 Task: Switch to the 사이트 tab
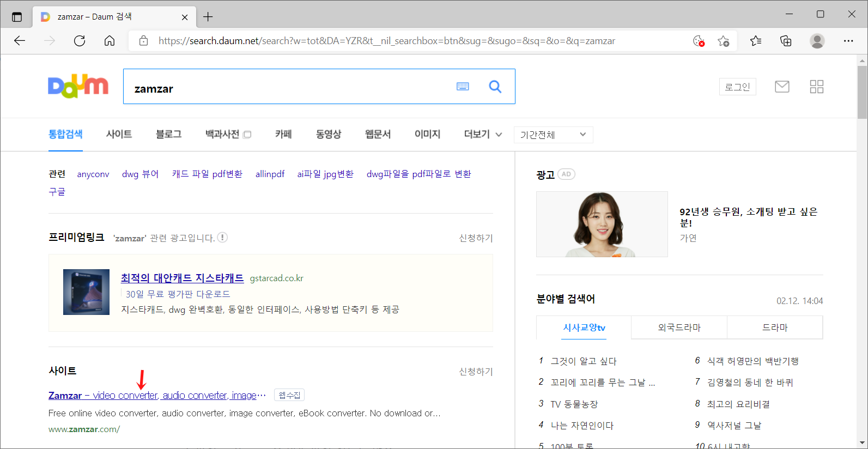click(x=119, y=134)
